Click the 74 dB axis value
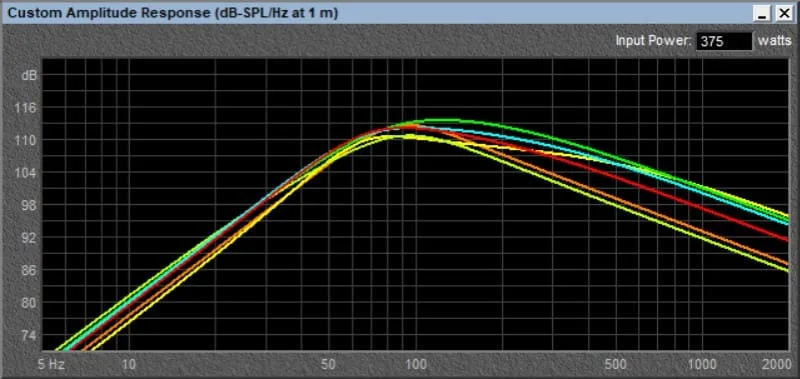This screenshot has width=800, height=379. pyautogui.click(x=29, y=336)
